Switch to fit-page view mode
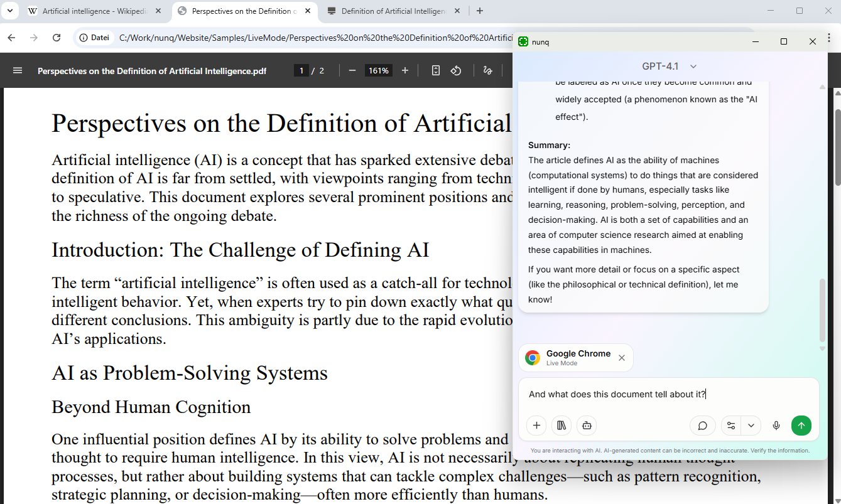The height and width of the screenshot is (504, 841). coord(436,70)
